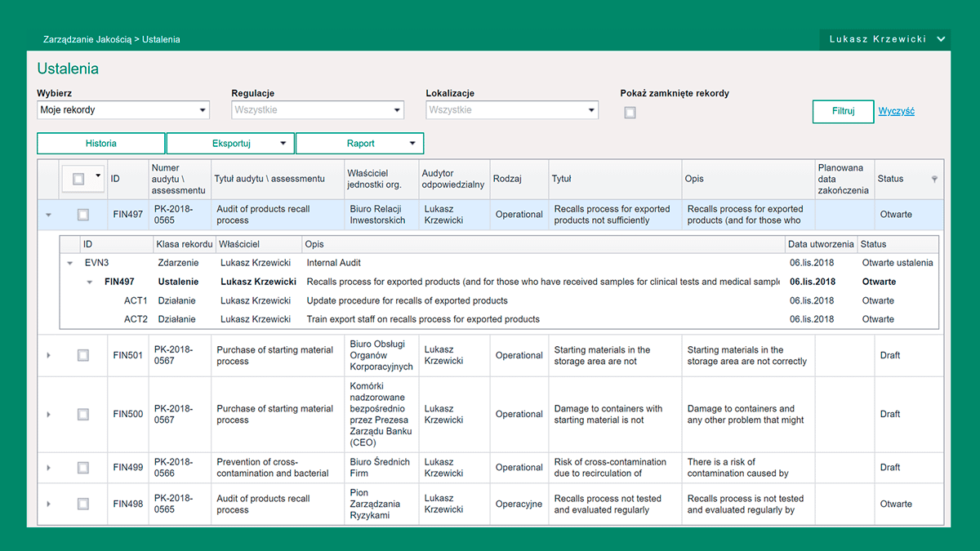980x551 pixels.
Task: Open the Wybierz dropdown showing Moje rekordy
Action: (x=123, y=110)
